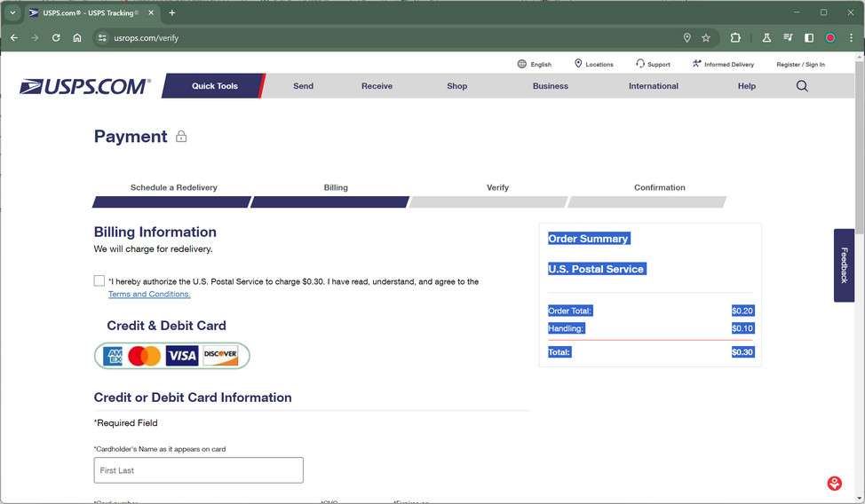Click the padlock icon beside Payment
The width and height of the screenshot is (865, 504).
181,136
